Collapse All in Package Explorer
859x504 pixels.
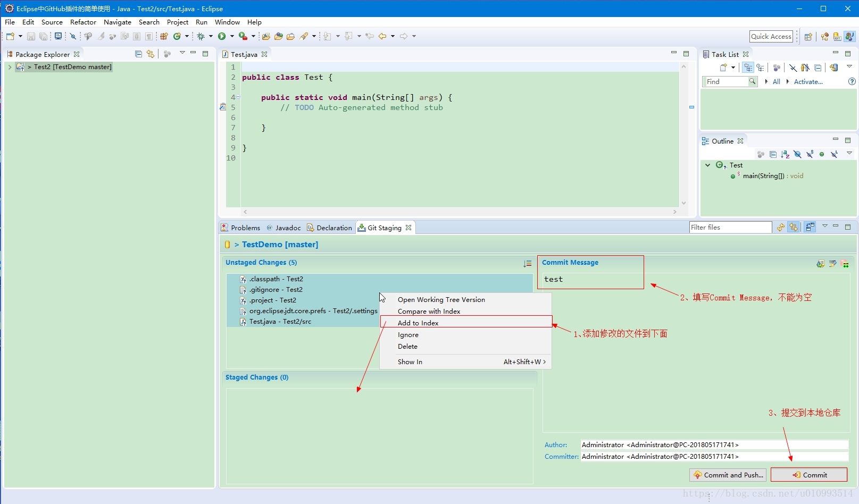(138, 54)
